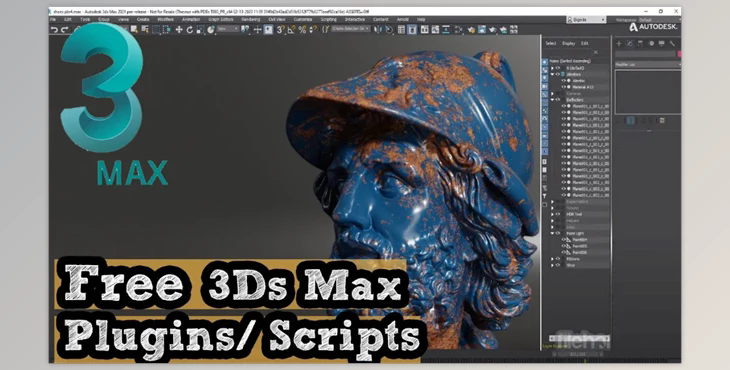Hide the Point Light layer eye
The image size is (730, 370).
[x=558, y=233]
